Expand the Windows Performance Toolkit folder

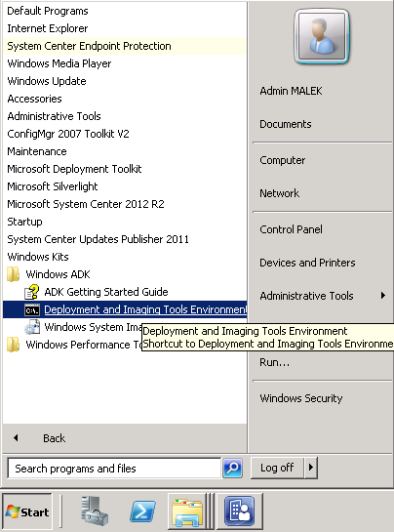(73, 345)
